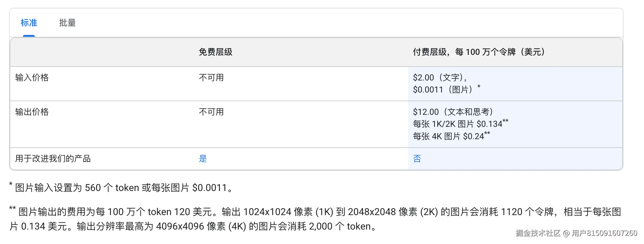The height and width of the screenshot is (244, 644).
Task: Click the 否 link under paid tier
Action: pos(417,158)
